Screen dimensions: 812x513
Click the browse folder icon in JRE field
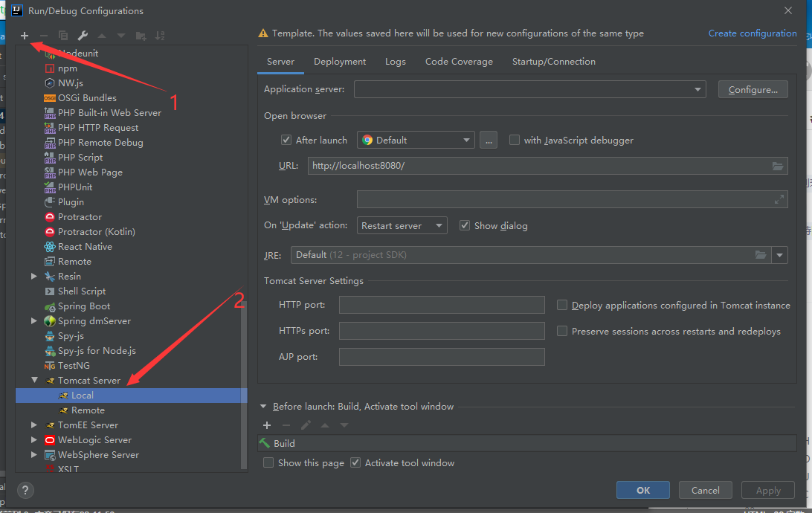760,255
